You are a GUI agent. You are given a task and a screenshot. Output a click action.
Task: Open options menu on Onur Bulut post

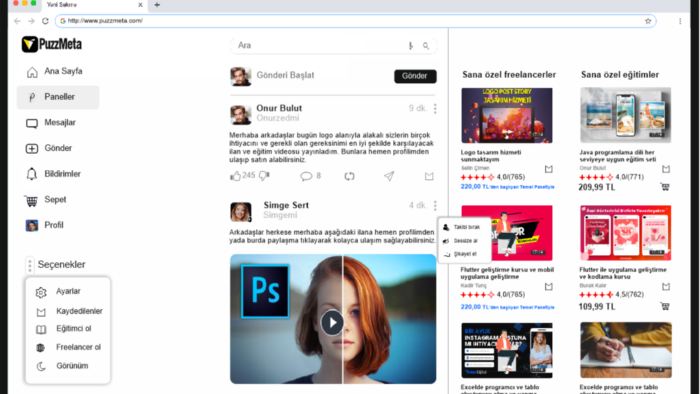435,108
